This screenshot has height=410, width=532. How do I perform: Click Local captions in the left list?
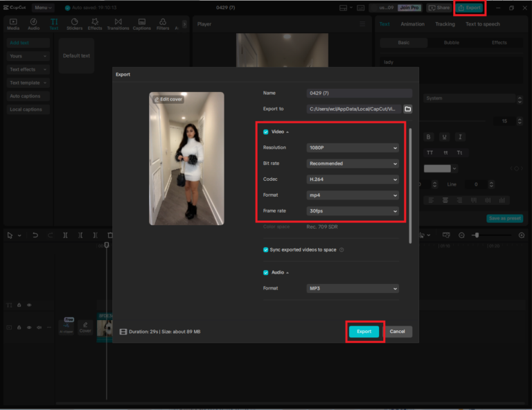[x=28, y=109]
